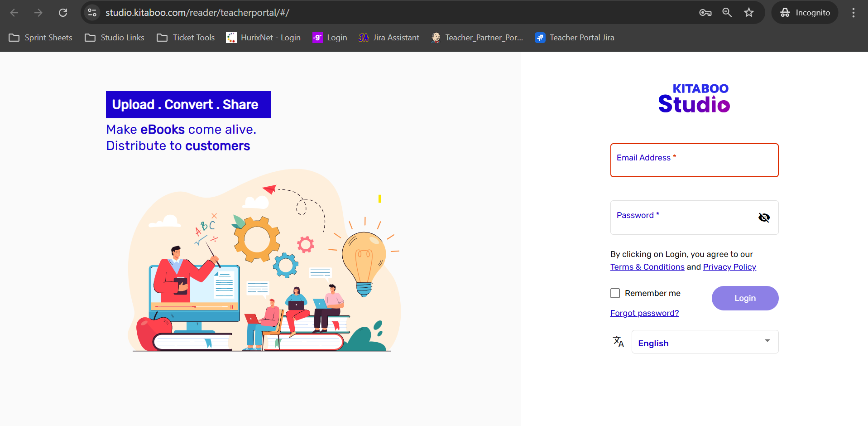The image size is (868, 426).
Task: Open Terms & Conditions link
Action: tap(647, 267)
